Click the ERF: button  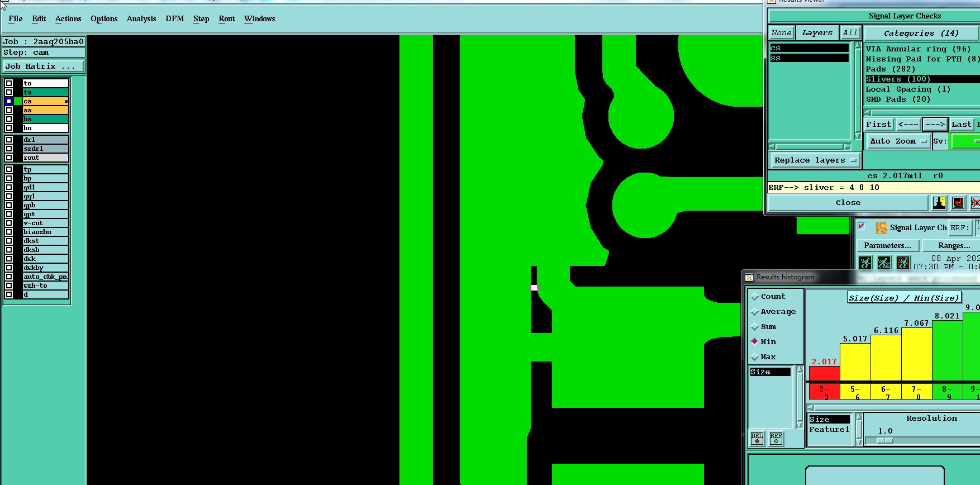pos(960,228)
